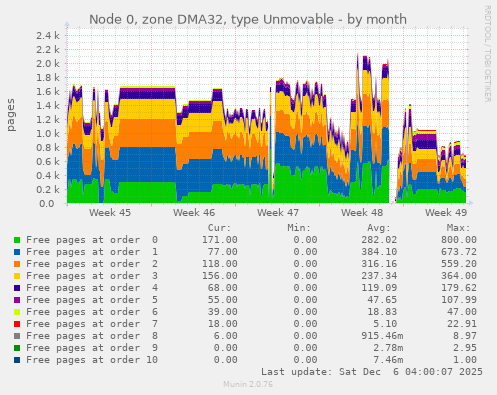This screenshot has height=395, width=497.
Task: Click the order 2 max value 559.20
Action: [x=459, y=264]
